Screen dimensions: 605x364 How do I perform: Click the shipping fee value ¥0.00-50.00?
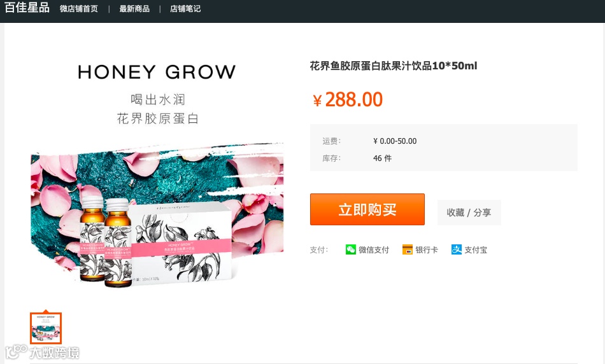395,141
